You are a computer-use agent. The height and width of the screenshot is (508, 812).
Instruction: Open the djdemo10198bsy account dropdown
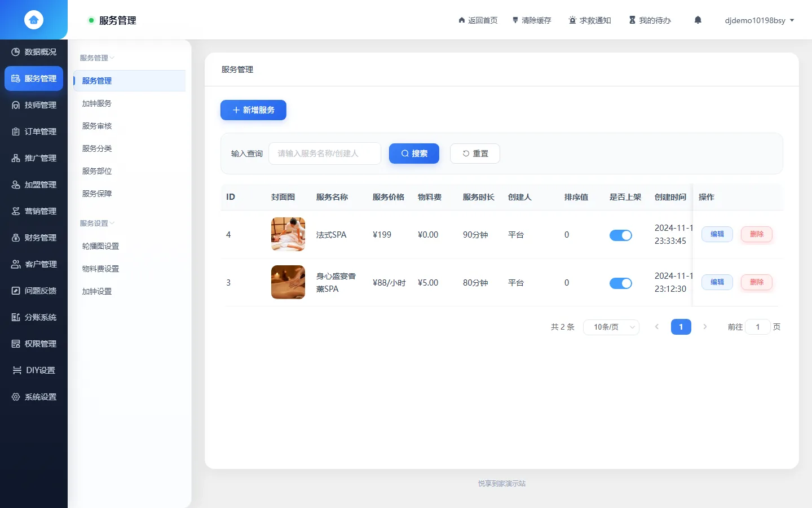coord(760,20)
